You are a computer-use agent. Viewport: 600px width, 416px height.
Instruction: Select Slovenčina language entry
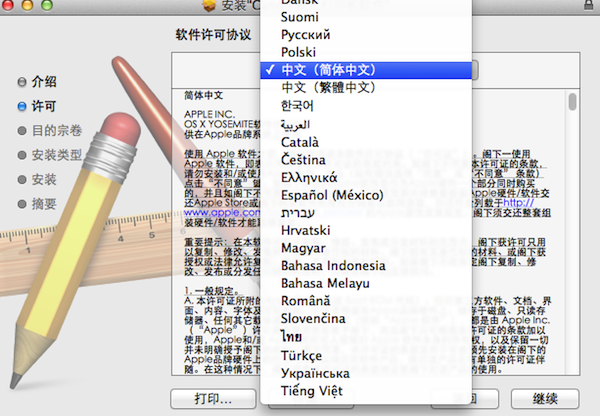[365, 318]
